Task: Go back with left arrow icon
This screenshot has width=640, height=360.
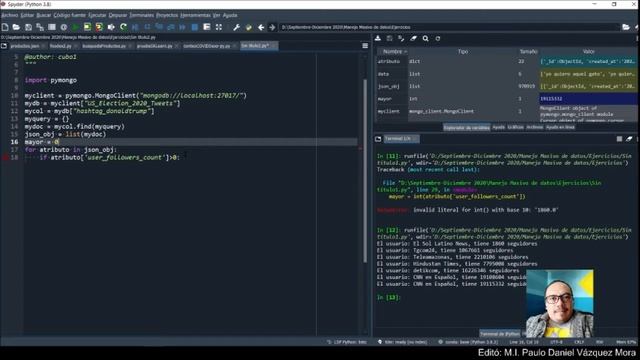Action: point(261,27)
